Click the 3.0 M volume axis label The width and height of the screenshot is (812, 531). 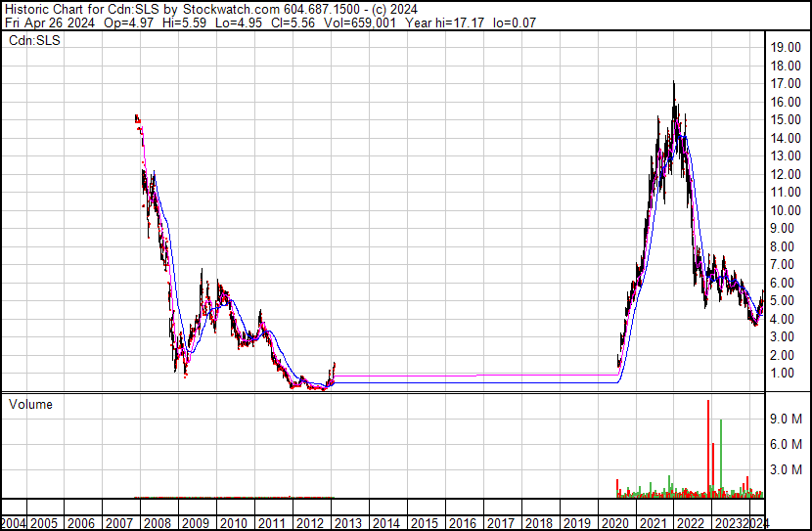(x=786, y=469)
